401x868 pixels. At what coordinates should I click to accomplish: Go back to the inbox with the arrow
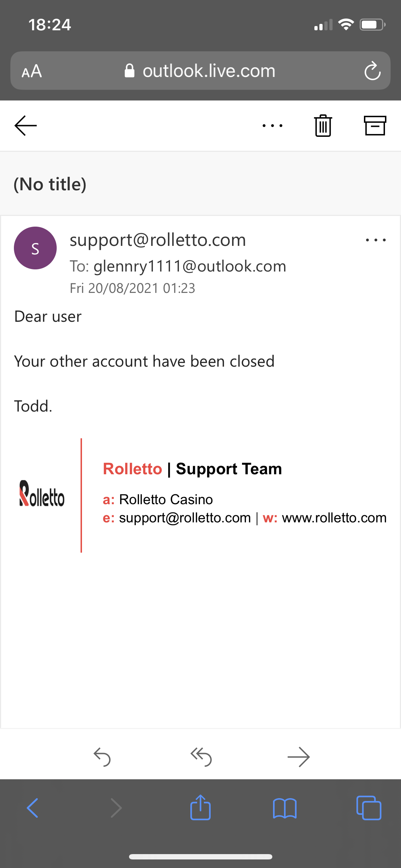pyautogui.click(x=26, y=125)
